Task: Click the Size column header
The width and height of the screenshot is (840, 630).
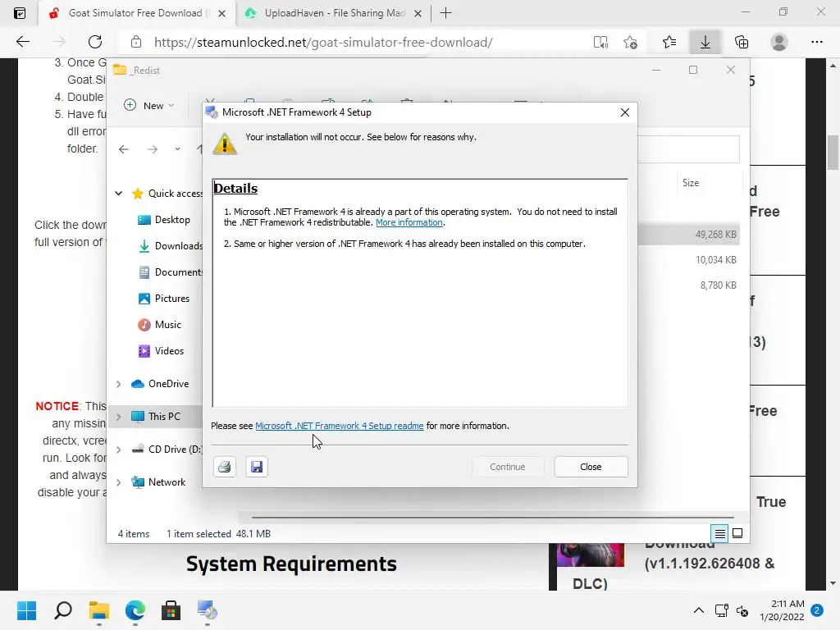Action: click(x=691, y=183)
